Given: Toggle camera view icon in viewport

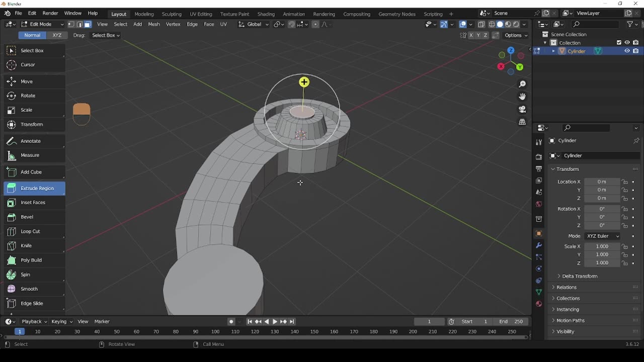Looking at the screenshot, I should click(522, 109).
